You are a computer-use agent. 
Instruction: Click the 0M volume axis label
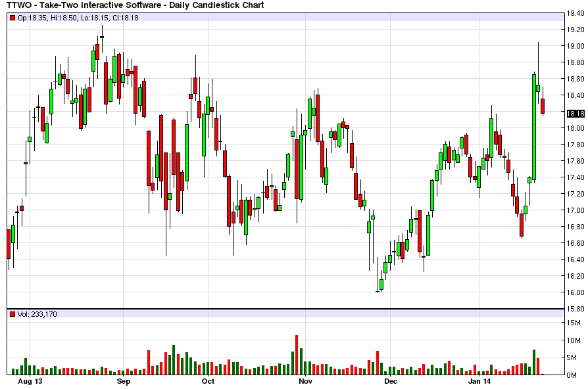pyautogui.click(x=572, y=375)
